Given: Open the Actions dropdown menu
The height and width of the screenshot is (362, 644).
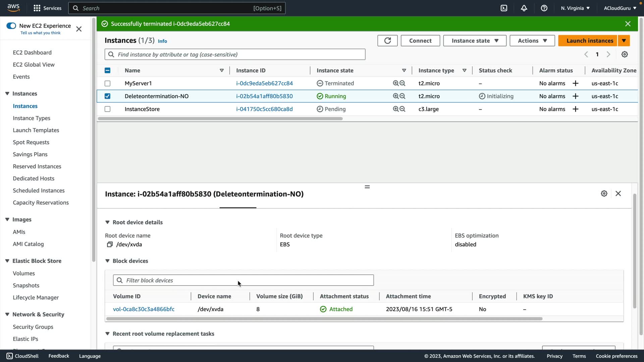Looking at the screenshot, I should point(532,41).
